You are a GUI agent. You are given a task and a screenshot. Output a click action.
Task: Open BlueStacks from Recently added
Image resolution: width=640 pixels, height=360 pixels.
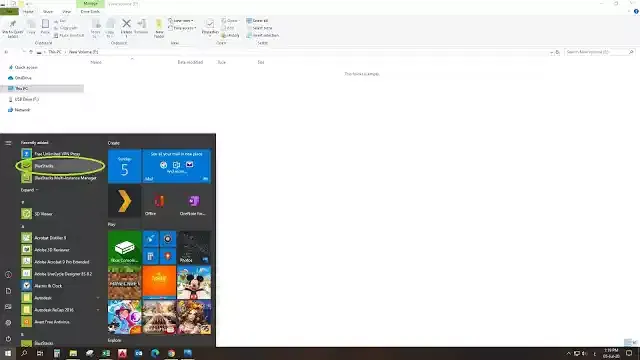60,166
